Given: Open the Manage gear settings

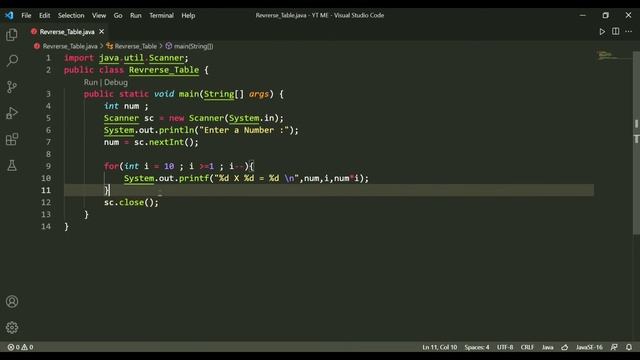Looking at the screenshot, I should coord(12,327).
